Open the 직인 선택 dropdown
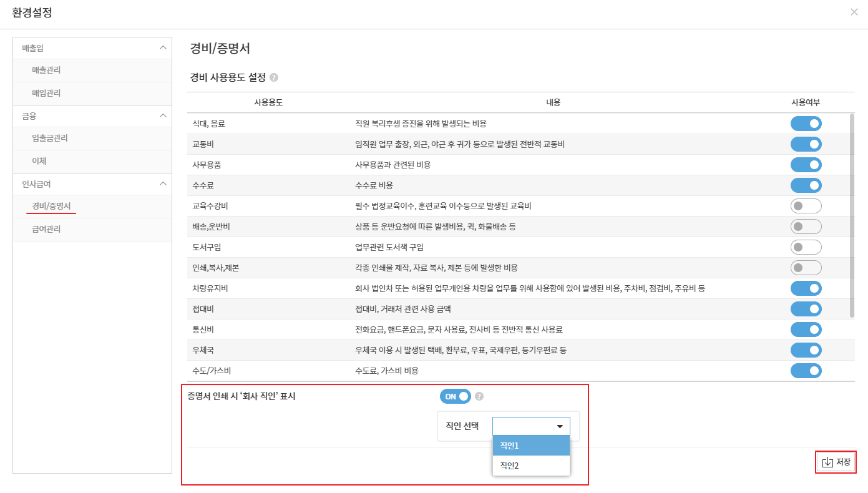868x493 pixels. click(x=531, y=426)
